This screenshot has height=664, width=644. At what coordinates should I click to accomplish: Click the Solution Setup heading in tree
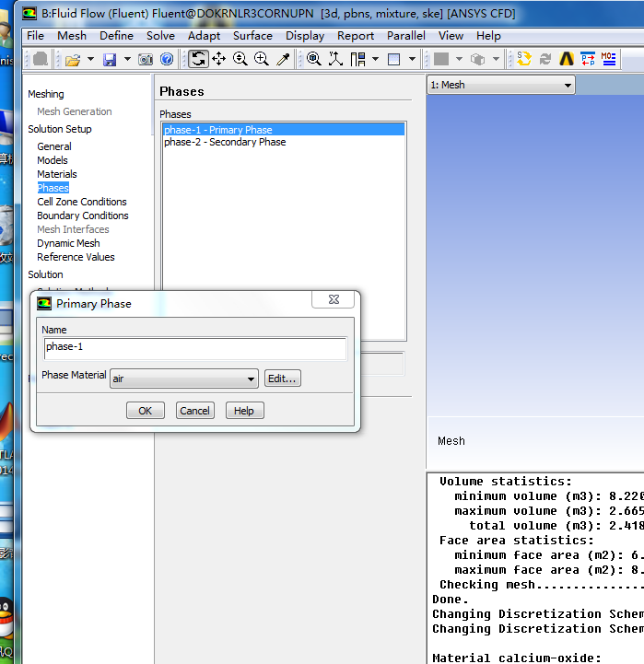(x=60, y=129)
